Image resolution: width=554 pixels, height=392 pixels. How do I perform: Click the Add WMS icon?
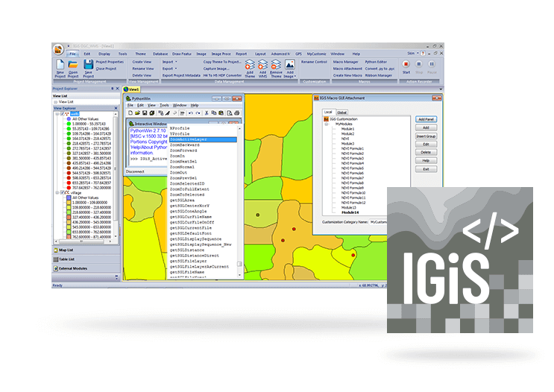coord(262,65)
